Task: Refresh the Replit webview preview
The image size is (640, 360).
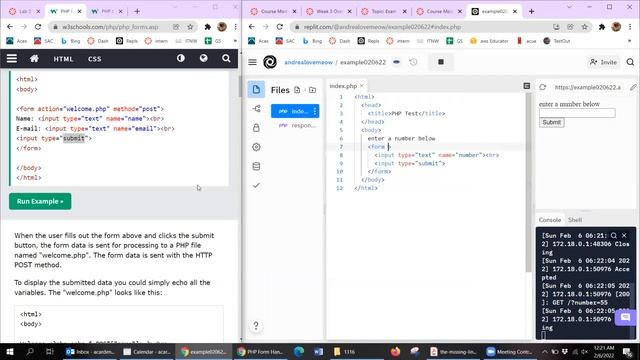Action: pos(542,87)
